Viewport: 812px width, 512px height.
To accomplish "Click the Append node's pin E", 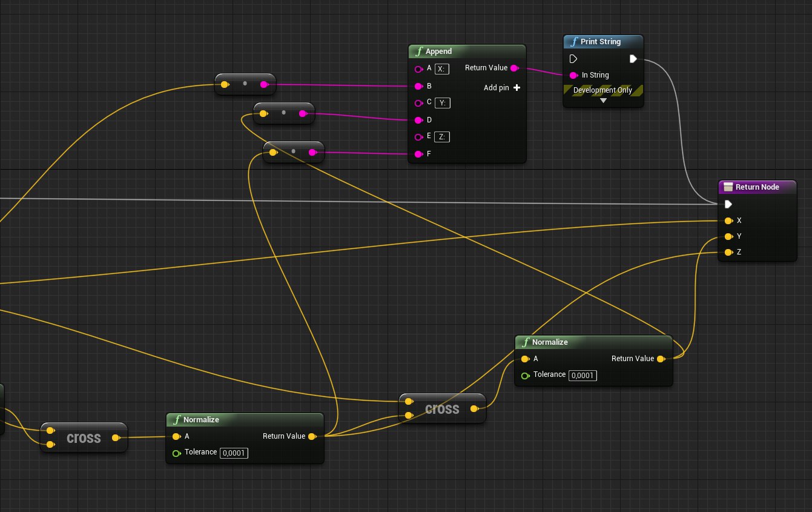I will click(x=418, y=137).
